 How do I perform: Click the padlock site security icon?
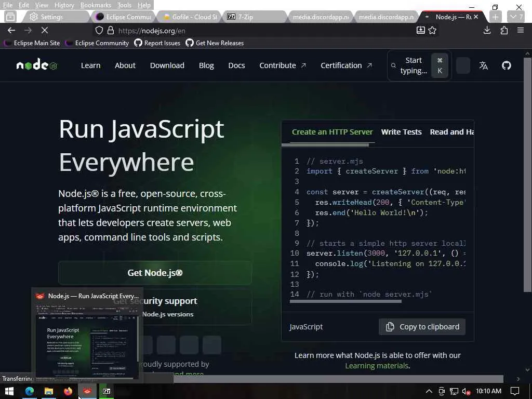pyautogui.click(x=111, y=31)
